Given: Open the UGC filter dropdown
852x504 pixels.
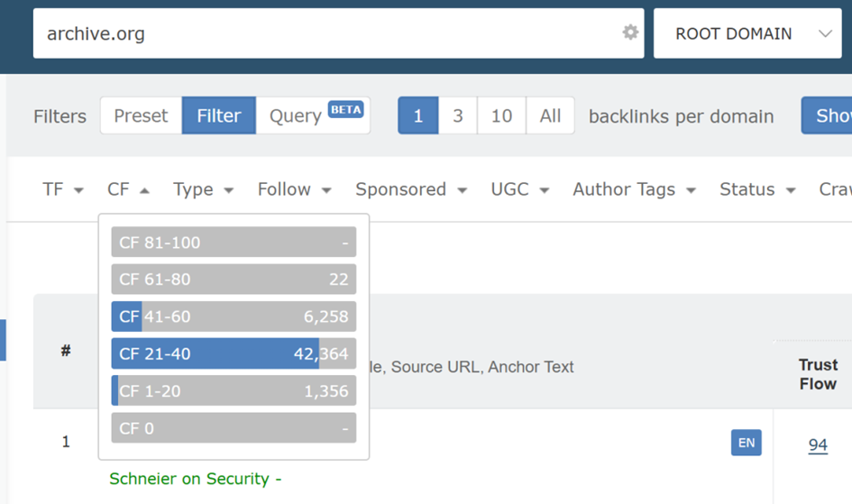Looking at the screenshot, I should (519, 189).
